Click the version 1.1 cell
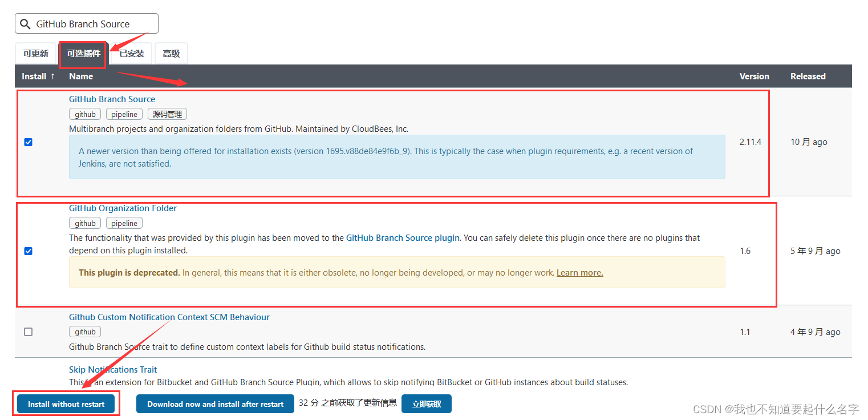 coord(745,332)
